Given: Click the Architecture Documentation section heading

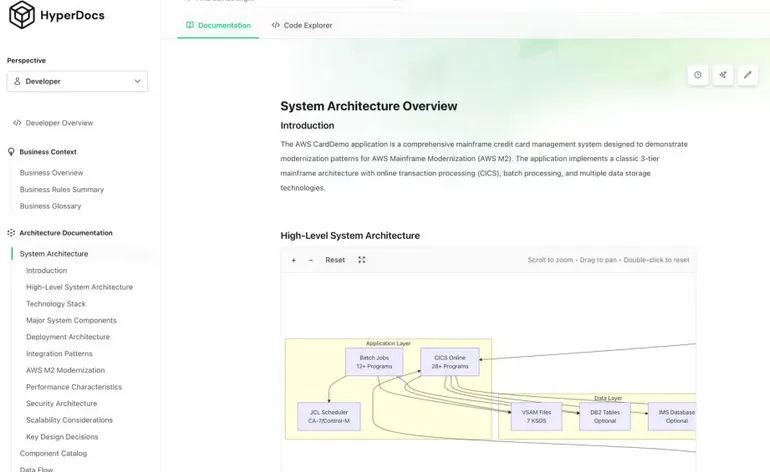Looking at the screenshot, I should point(66,233).
